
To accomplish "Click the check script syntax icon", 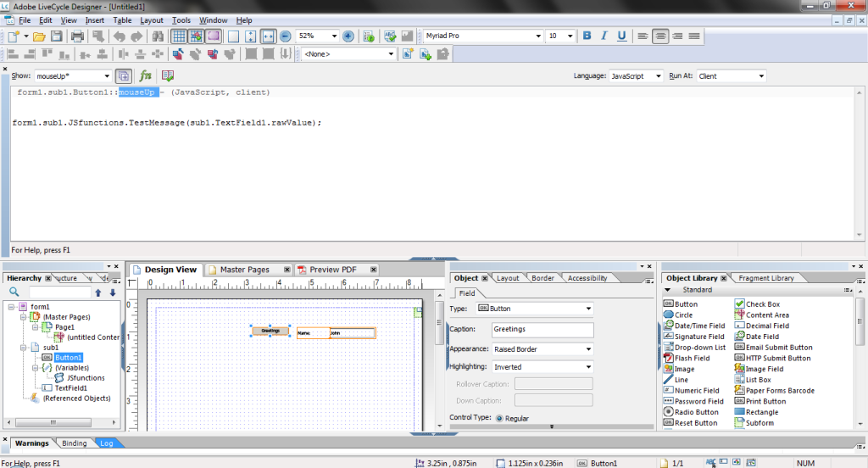I will [x=167, y=75].
